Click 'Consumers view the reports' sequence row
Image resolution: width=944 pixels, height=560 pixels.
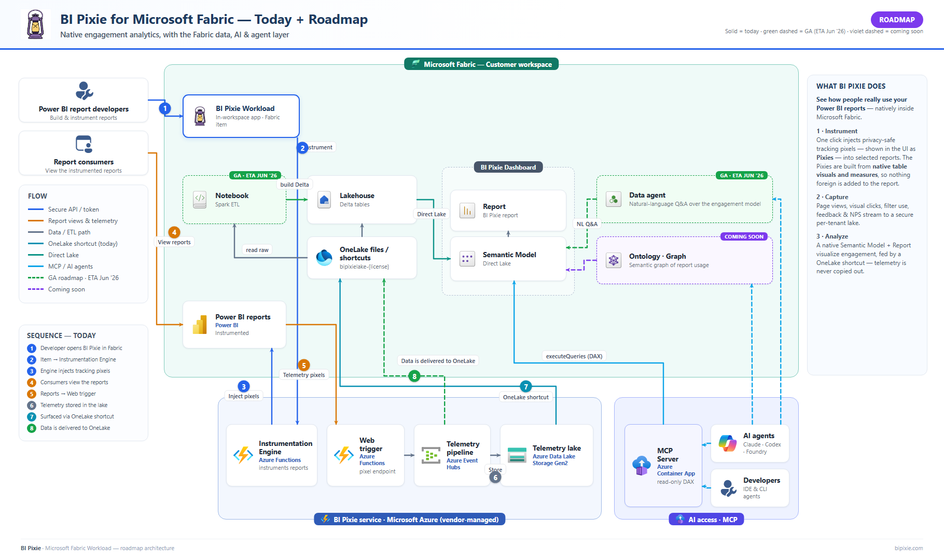pyautogui.click(x=68, y=383)
